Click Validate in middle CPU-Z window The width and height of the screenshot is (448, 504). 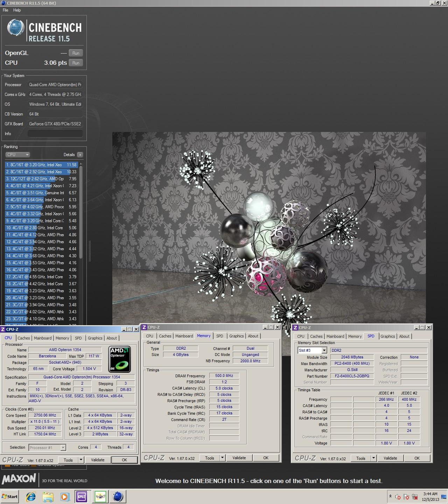(239, 458)
